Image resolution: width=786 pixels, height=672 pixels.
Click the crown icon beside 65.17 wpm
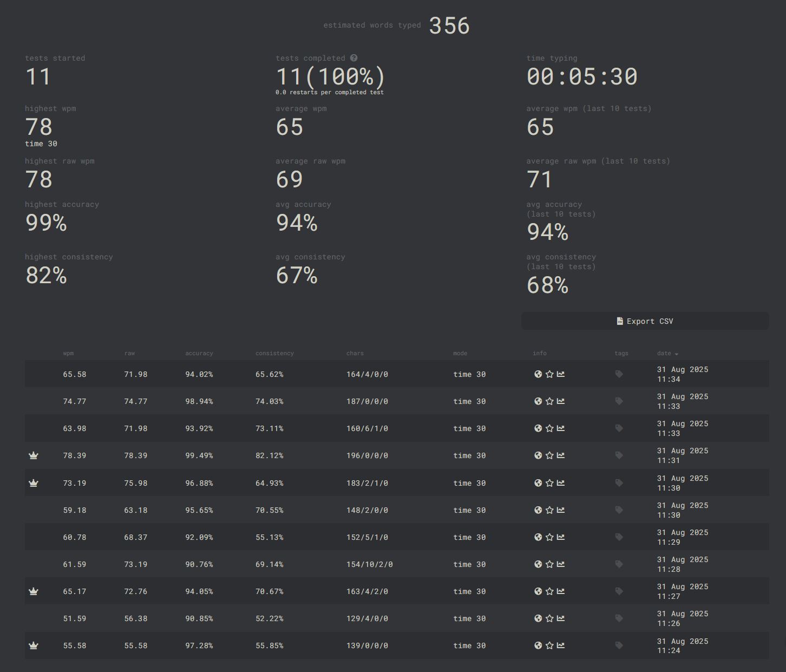click(34, 591)
